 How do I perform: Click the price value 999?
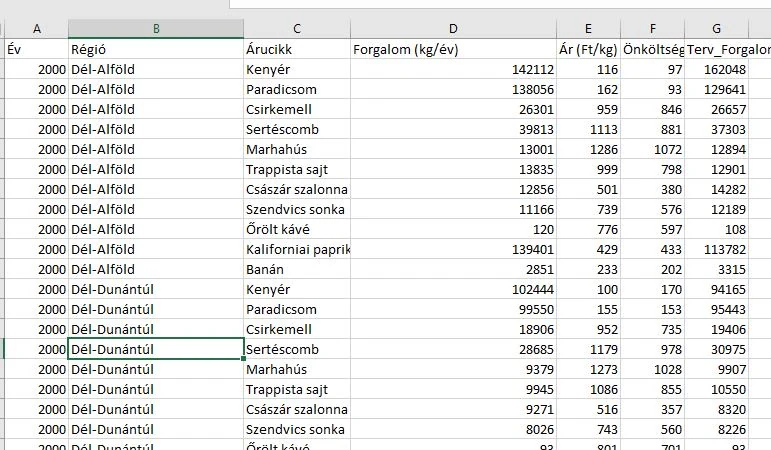click(589, 169)
